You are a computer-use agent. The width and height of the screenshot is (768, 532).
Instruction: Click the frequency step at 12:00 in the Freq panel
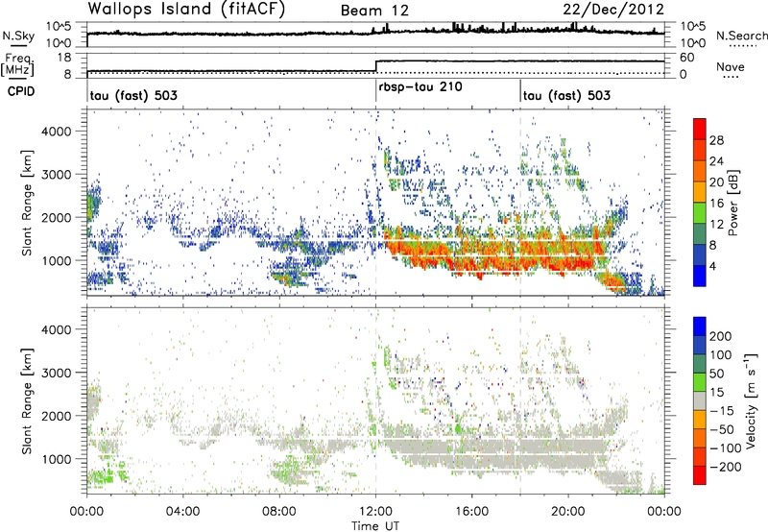375,66
